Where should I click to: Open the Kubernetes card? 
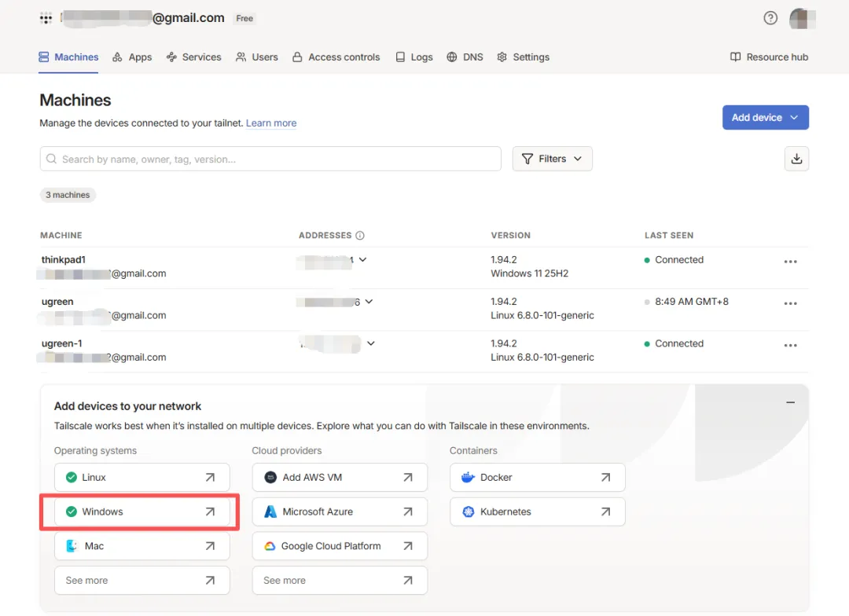[537, 511]
